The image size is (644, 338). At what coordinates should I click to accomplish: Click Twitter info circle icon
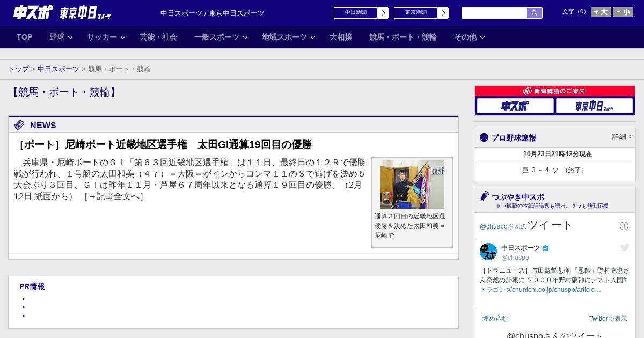pyautogui.click(x=624, y=226)
